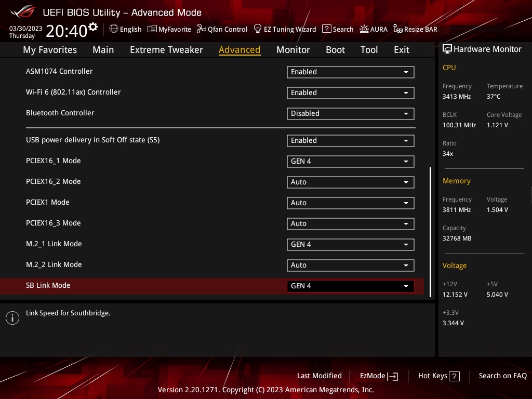Click the settings list scrollbar
The image size is (532, 399).
coord(431,232)
